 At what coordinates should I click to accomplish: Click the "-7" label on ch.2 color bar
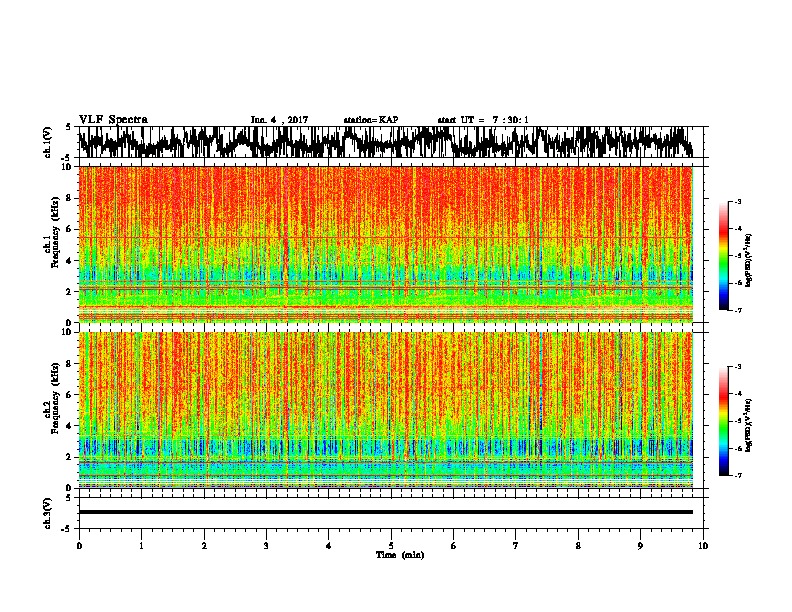[737, 476]
